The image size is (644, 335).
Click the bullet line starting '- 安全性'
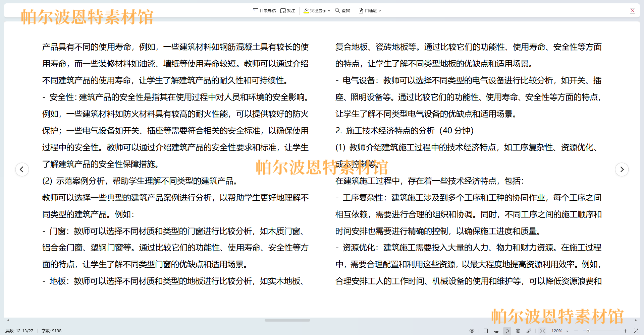tap(176, 97)
